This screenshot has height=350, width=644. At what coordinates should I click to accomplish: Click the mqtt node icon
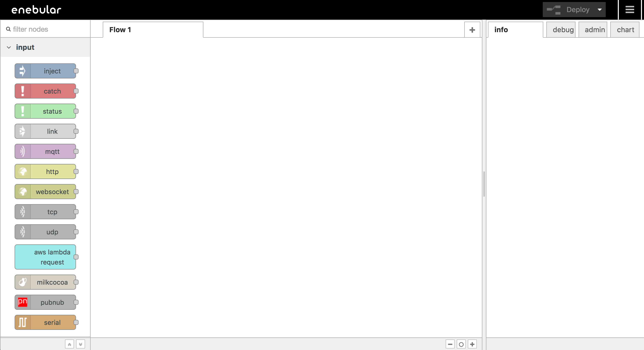[23, 151]
